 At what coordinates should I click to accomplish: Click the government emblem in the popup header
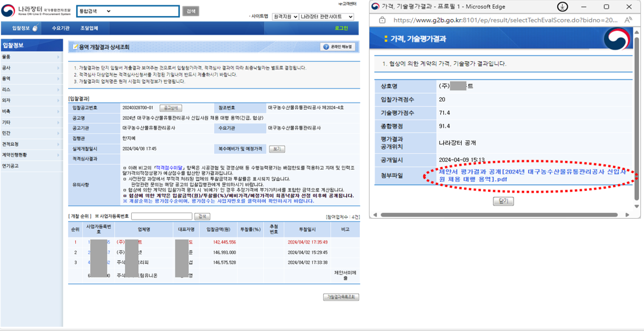(x=616, y=39)
